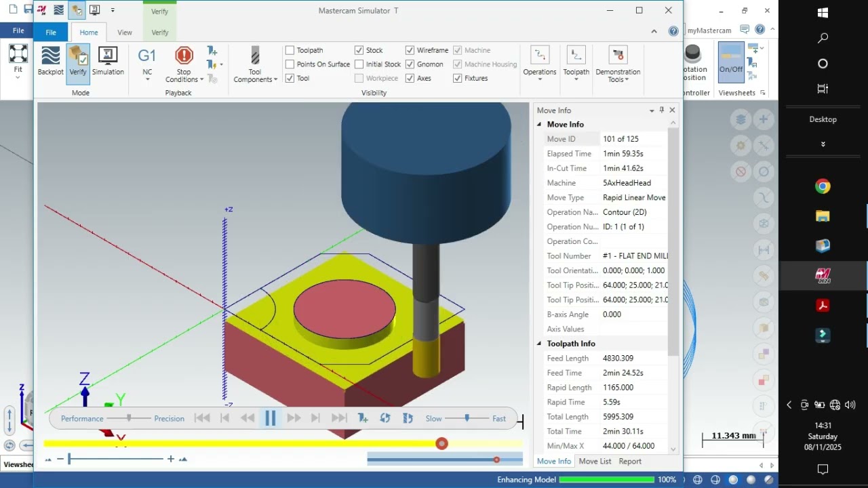Click add bookmark icon in playback bar
The image size is (868, 488).
pos(363,418)
